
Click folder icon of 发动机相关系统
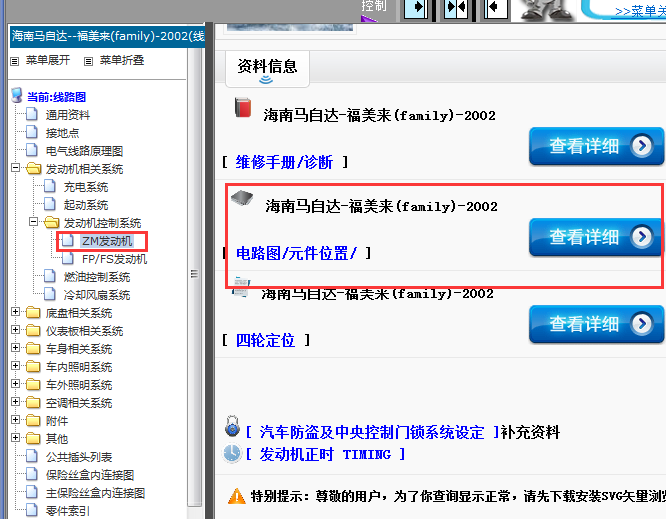[x=34, y=168]
